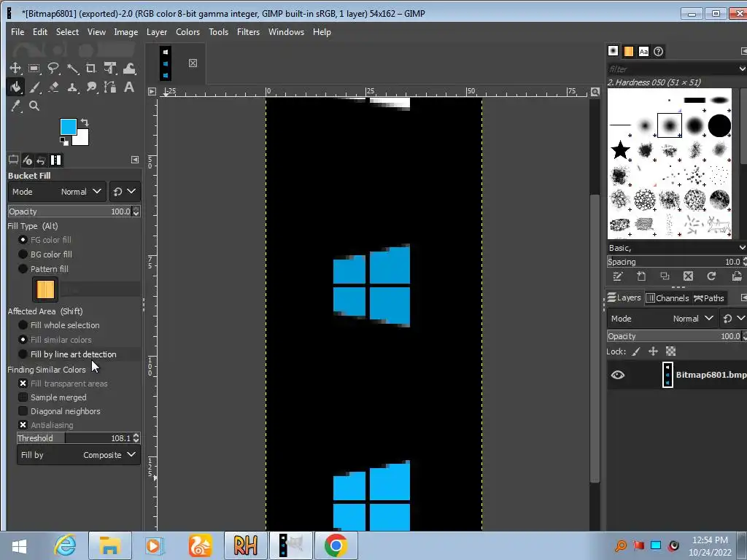Open the Basic brush tag dropdown

click(742, 248)
